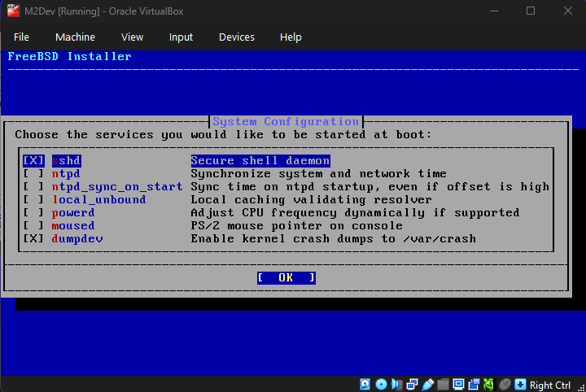
Task: Open the Devices menu
Action: click(236, 37)
